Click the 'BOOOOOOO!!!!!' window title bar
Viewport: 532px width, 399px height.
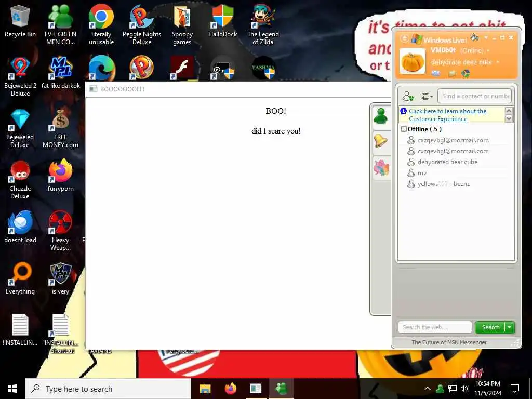click(237, 89)
